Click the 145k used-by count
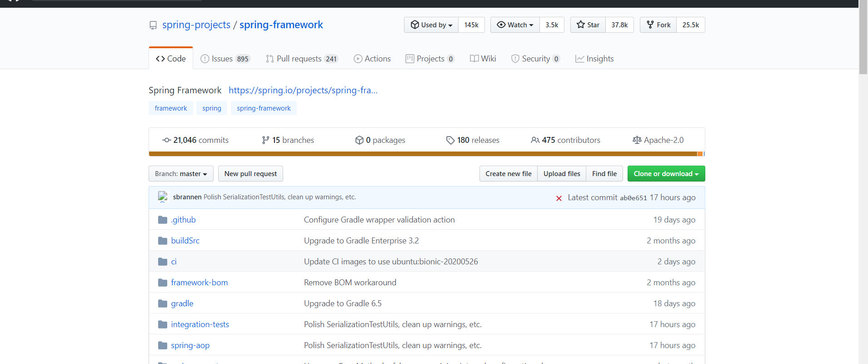 [x=471, y=25]
